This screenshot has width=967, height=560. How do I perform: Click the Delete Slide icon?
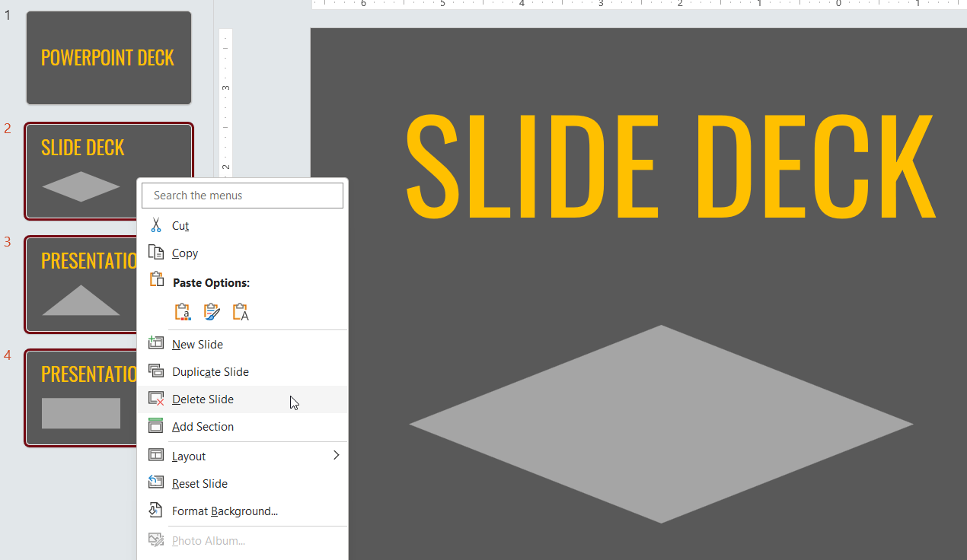pos(155,399)
